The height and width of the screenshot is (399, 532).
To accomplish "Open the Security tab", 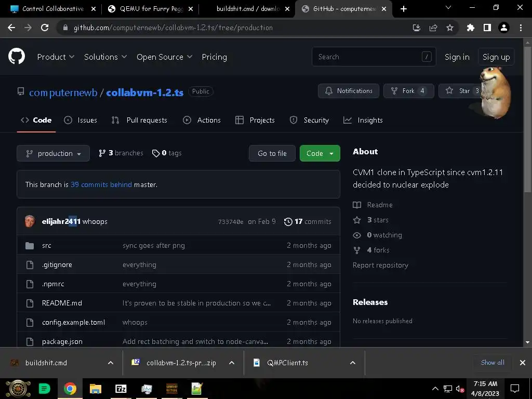I will tap(309, 120).
